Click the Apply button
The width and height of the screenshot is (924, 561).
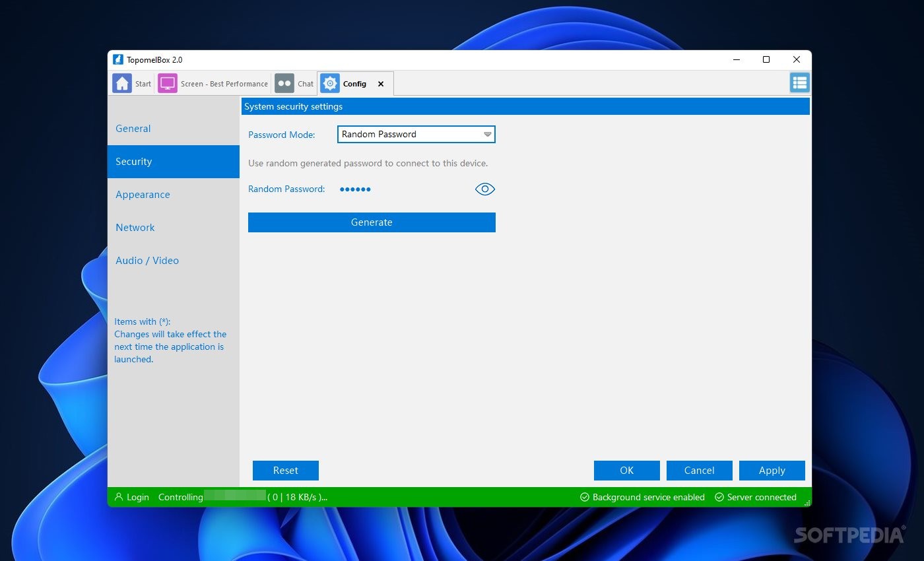point(772,471)
